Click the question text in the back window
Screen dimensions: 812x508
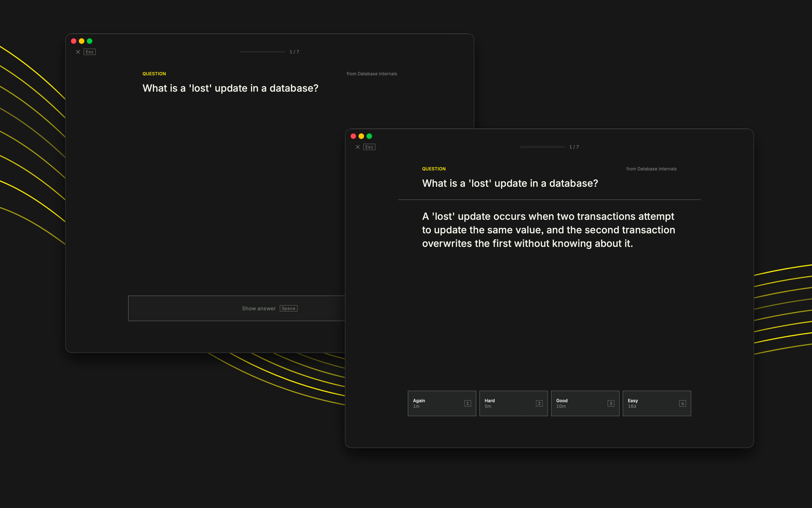(230, 88)
